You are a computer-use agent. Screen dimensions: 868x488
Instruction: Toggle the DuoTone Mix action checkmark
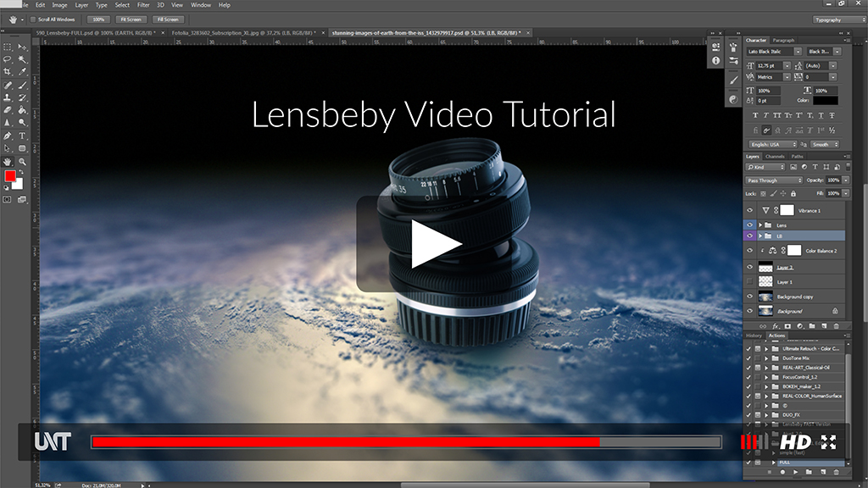[748, 358]
